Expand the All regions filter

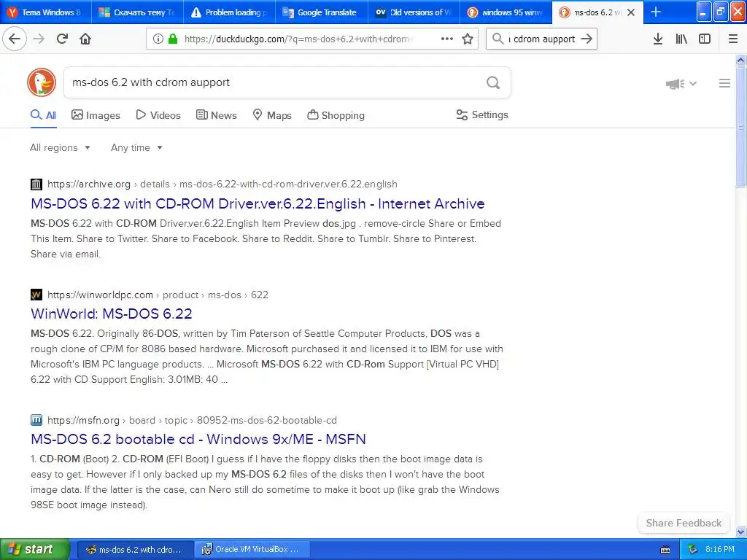pos(60,147)
